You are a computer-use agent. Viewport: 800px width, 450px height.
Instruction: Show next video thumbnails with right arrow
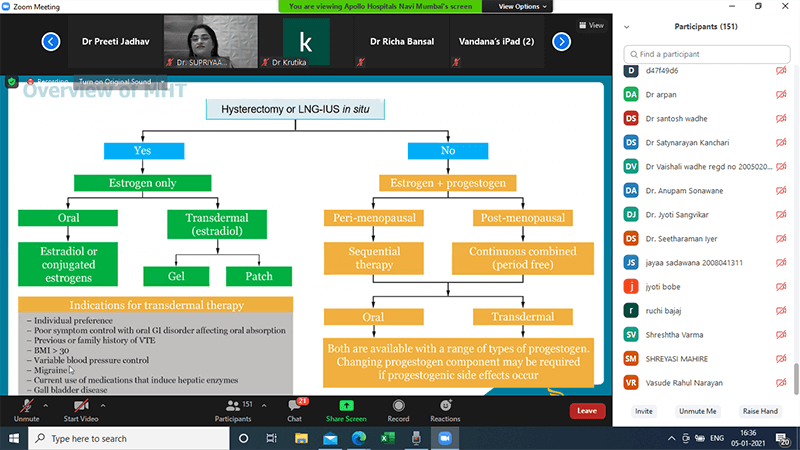coord(561,41)
